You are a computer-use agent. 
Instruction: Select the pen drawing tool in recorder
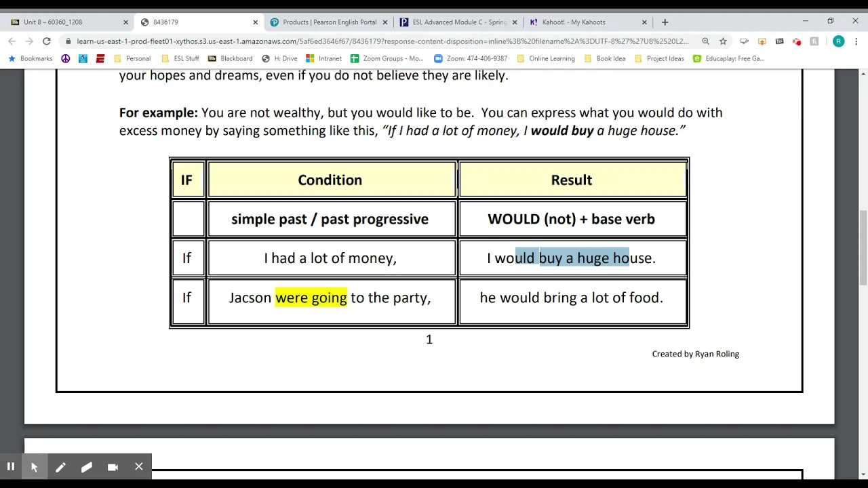pos(60,466)
